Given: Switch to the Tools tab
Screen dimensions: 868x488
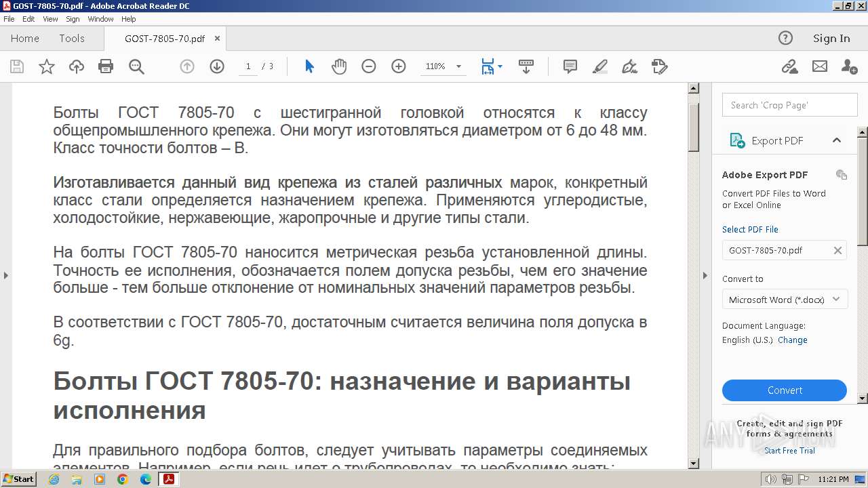Looking at the screenshot, I should [x=72, y=38].
